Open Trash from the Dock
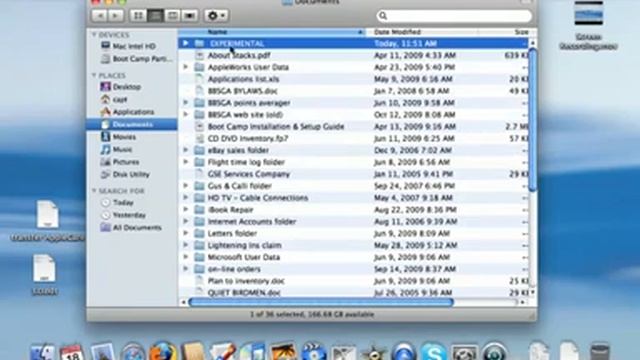The image size is (640, 360). coord(600,352)
